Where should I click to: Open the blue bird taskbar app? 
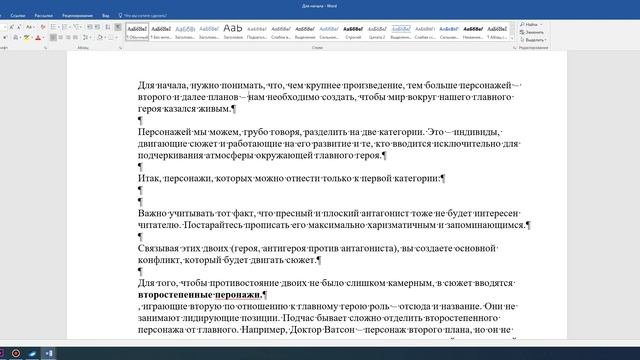coord(32,353)
